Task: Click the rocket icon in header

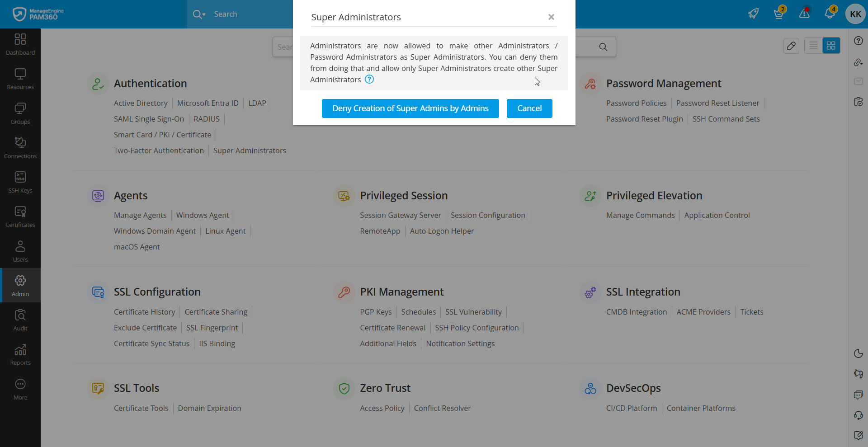Action: 753,14
